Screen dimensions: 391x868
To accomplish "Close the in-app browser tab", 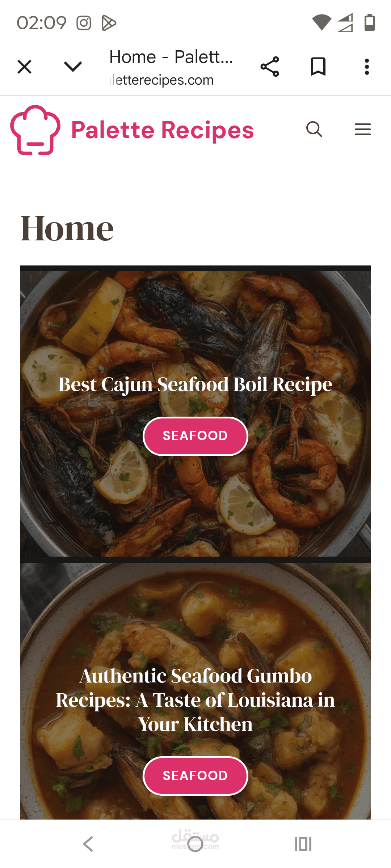I will pyautogui.click(x=25, y=67).
